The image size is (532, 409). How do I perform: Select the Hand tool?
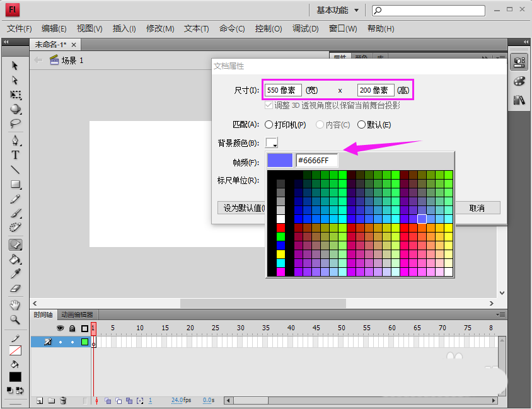[15, 305]
